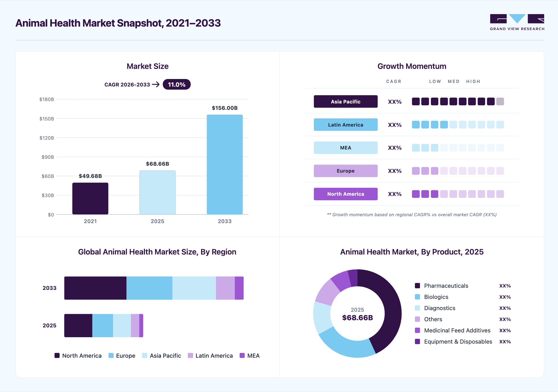Select the $68.66B bar value label
Screen dimensions: 558x392
[x=157, y=164]
